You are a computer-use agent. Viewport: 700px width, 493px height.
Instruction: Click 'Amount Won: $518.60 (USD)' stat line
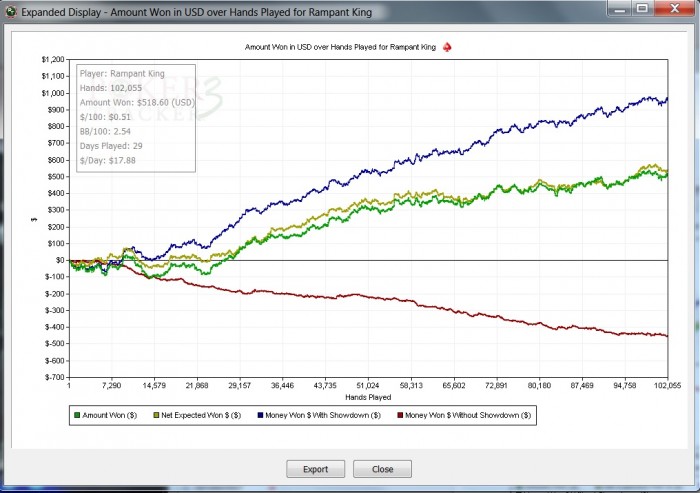coord(137,102)
